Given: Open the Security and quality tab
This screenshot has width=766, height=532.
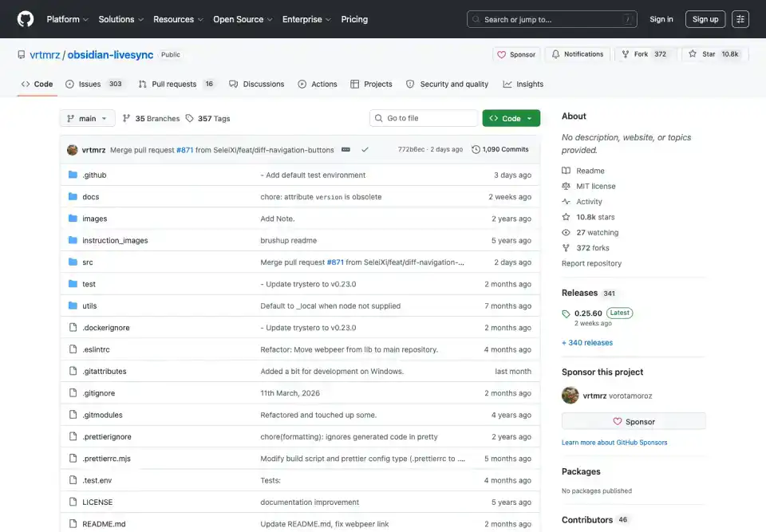Looking at the screenshot, I should 447,84.
